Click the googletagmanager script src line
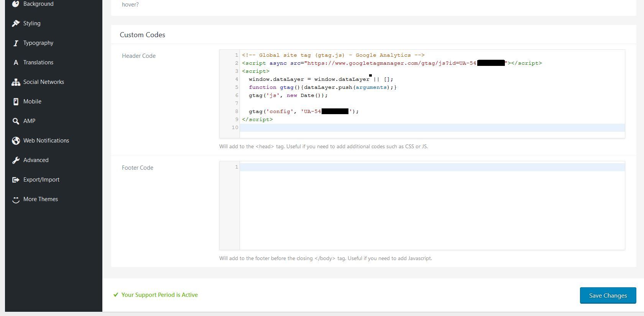Screen dimensions: 644x316 [x=392, y=63]
